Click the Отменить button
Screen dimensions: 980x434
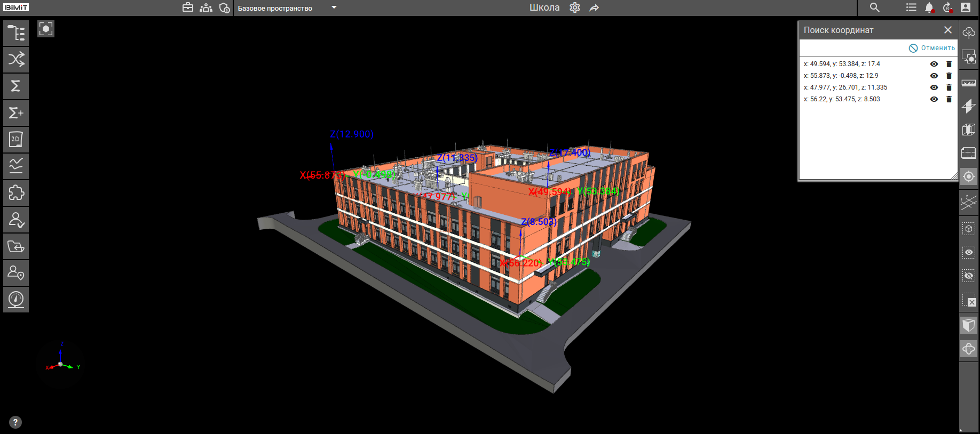tap(932, 48)
